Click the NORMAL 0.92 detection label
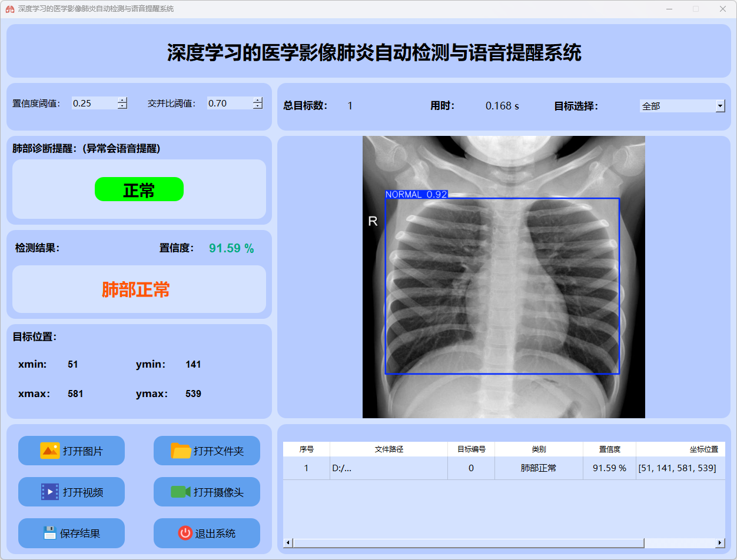This screenshot has height=560, width=737. click(x=416, y=194)
